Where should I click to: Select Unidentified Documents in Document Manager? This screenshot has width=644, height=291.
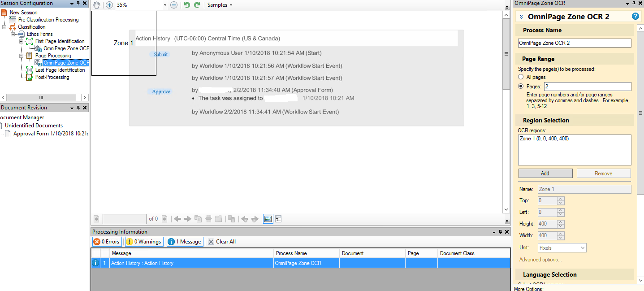pyautogui.click(x=34, y=126)
